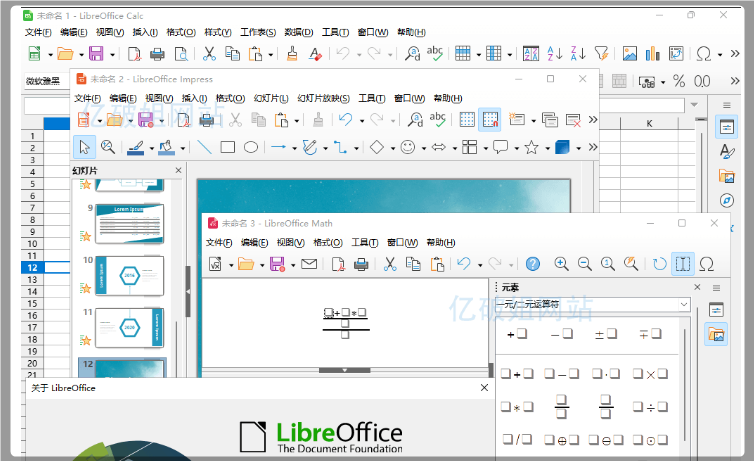Click Sort Ascending icon in Calc toolbar

tap(555, 53)
